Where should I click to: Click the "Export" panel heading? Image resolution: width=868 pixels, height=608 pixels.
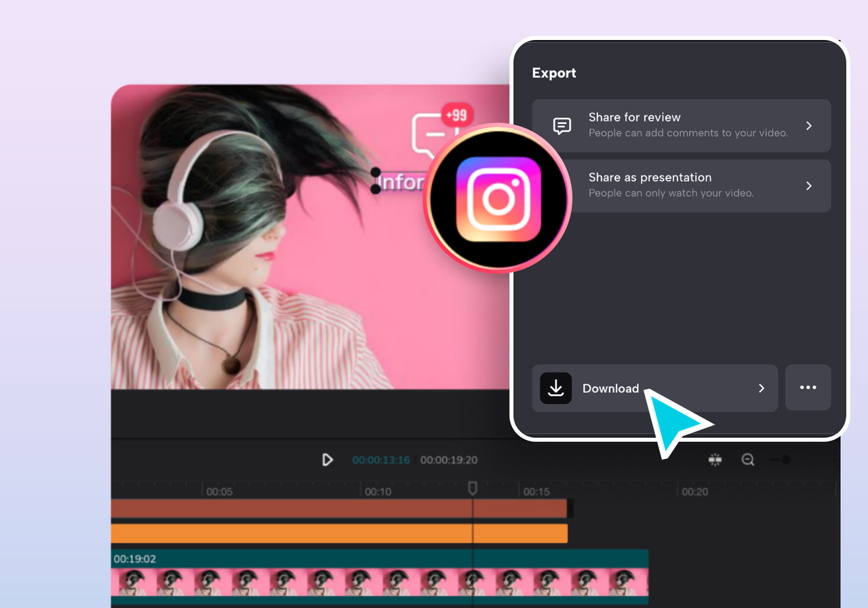(x=554, y=73)
